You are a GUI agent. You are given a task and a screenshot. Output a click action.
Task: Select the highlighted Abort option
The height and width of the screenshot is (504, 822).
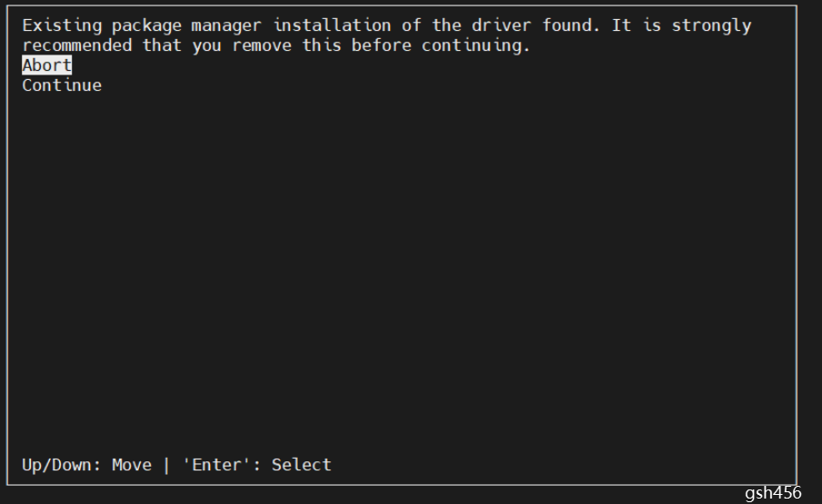click(x=46, y=65)
